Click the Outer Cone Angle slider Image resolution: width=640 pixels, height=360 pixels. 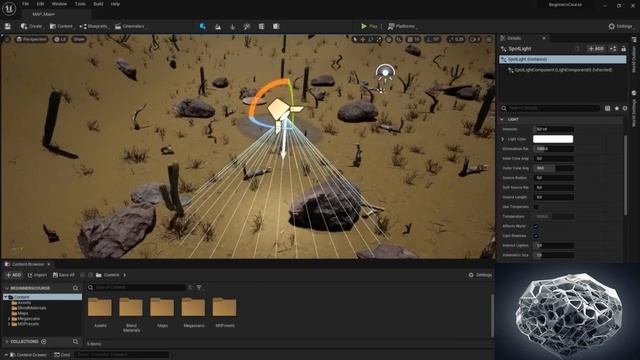coord(553,168)
